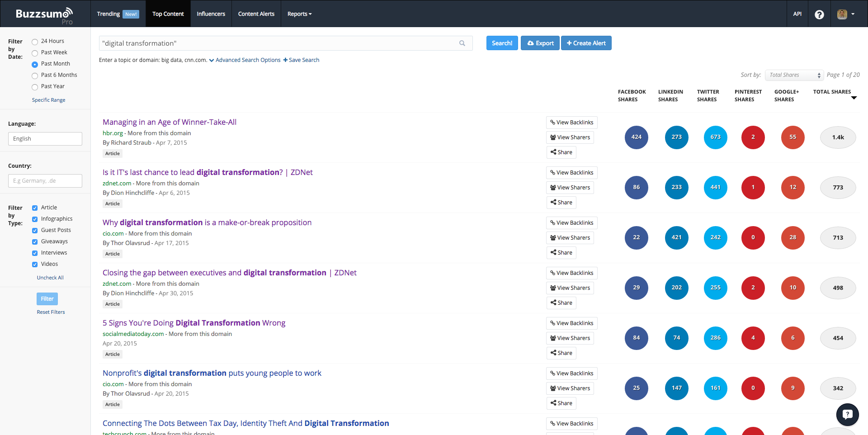View Backlinks for hbr.org article

(x=571, y=123)
